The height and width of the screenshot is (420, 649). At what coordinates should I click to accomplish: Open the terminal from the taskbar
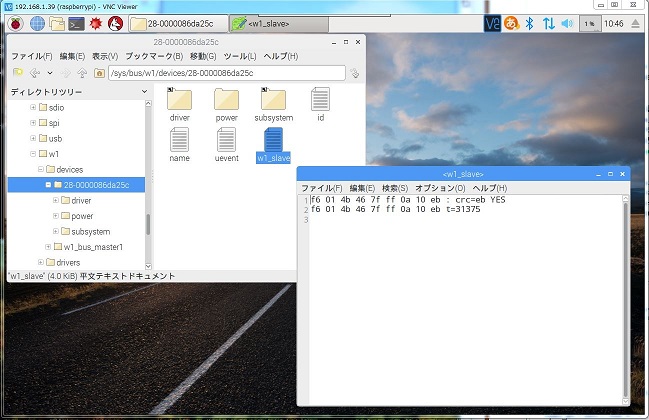[76, 23]
